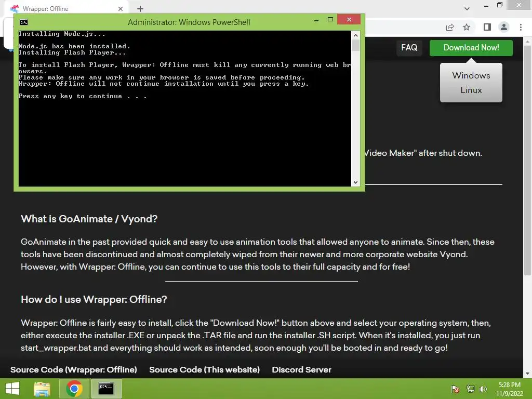Select PowerShell console taskbar icon
532x399 pixels.
pyautogui.click(x=106, y=389)
